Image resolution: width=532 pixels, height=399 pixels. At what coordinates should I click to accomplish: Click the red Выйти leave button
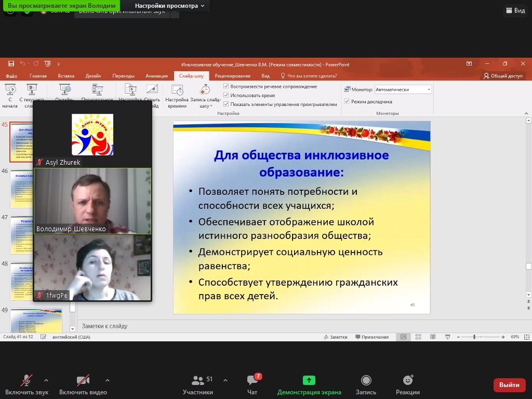[x=509, y=385]
